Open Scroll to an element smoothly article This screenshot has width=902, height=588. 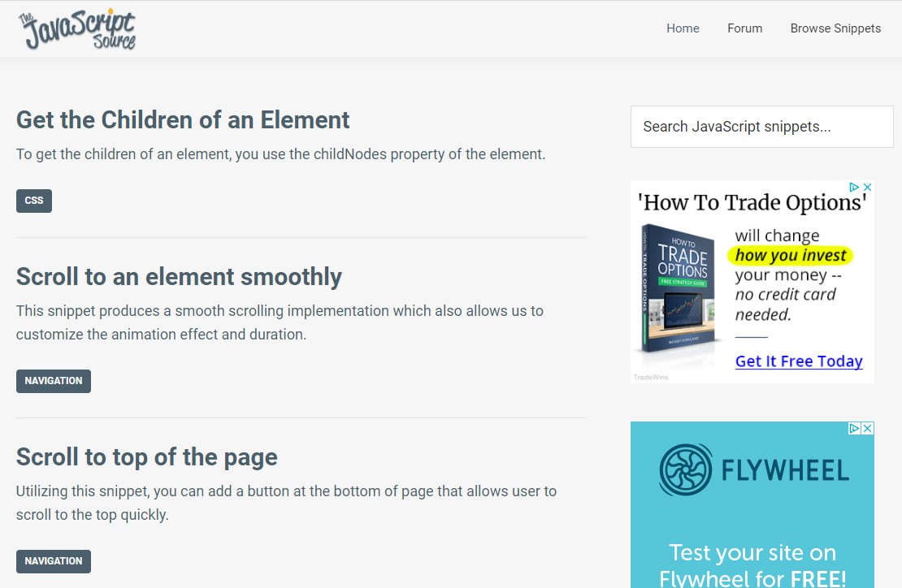pos(179,276)
